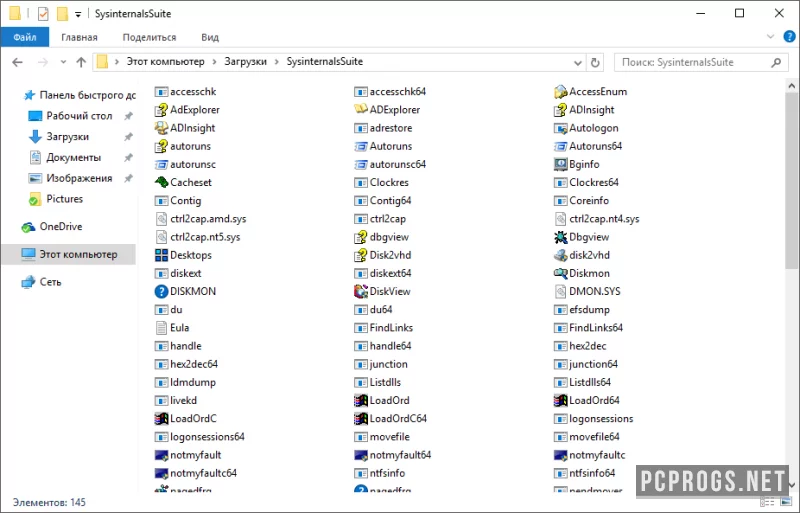Go back with the back arrow
The width and height of the screenshot is (800, 513).
coord(17,62)
